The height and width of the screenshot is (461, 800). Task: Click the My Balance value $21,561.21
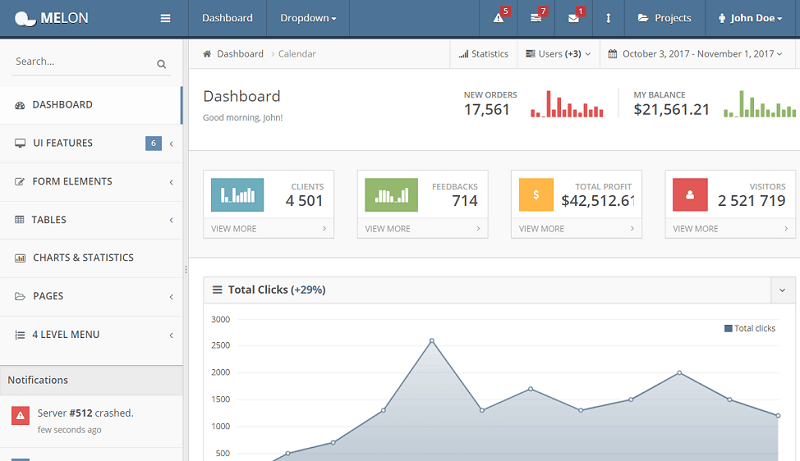[671, 109]
